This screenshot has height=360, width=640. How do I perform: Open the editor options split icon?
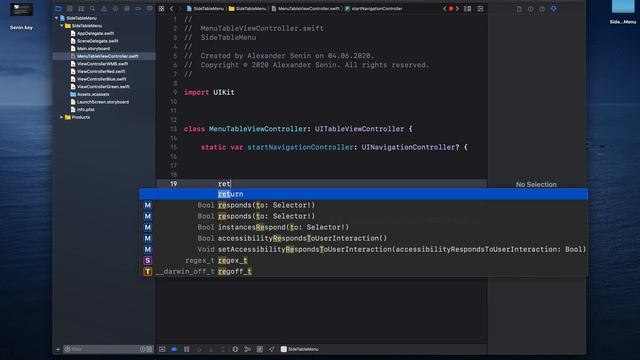[x=468, y=9]
